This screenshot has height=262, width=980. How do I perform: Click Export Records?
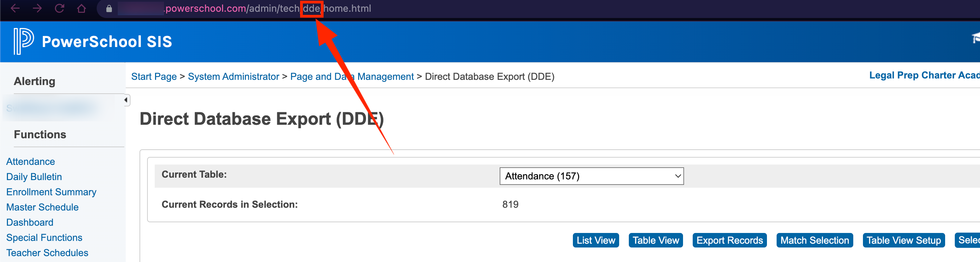729,240
